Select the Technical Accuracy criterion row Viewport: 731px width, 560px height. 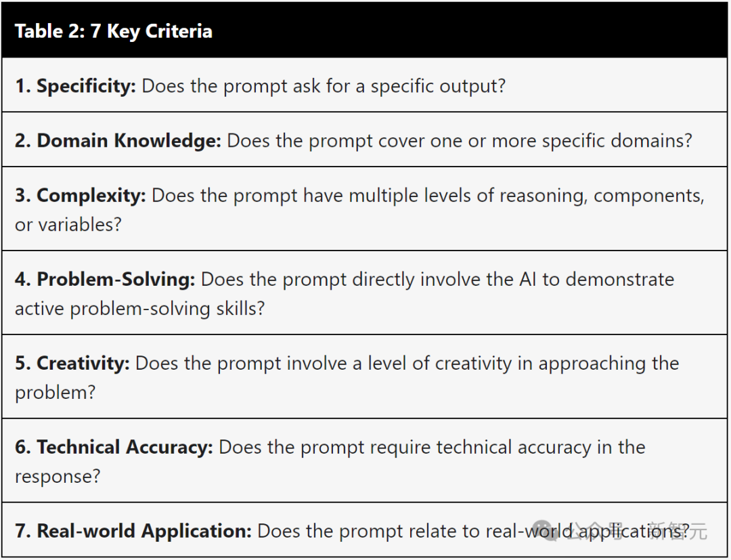(x=365, y=460)
